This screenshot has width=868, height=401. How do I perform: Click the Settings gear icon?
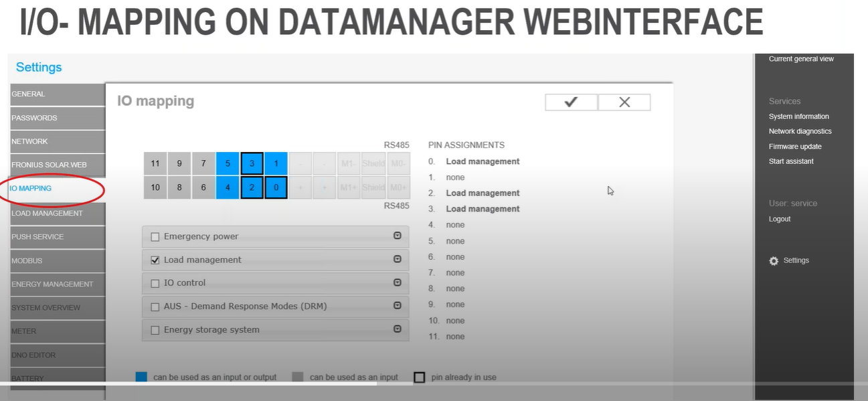coord(774,260)
